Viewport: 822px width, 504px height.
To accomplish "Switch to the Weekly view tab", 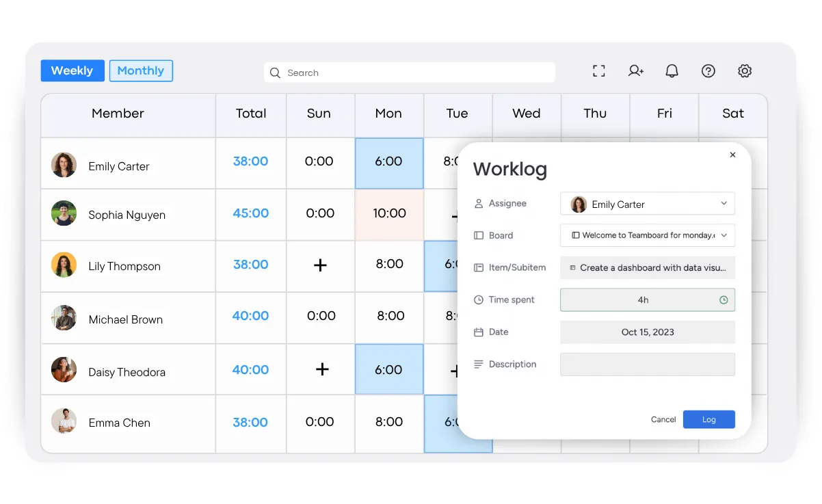I will (x=72, y=70).
